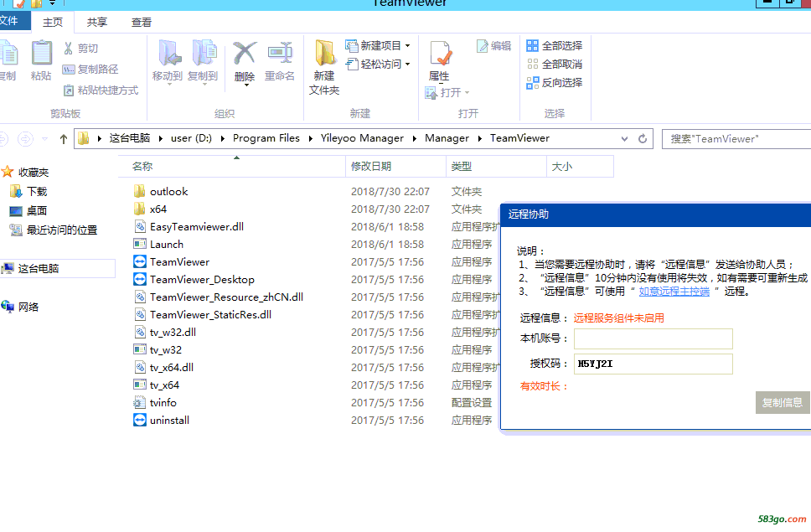Open the Open (打开) dropdown
Image resolution: width=811 pixels, height=532 pixels.
(447, 92)
